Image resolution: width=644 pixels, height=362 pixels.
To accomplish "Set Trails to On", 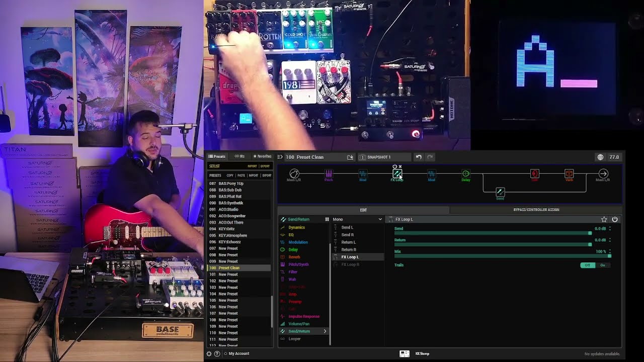I will [603, 265].
